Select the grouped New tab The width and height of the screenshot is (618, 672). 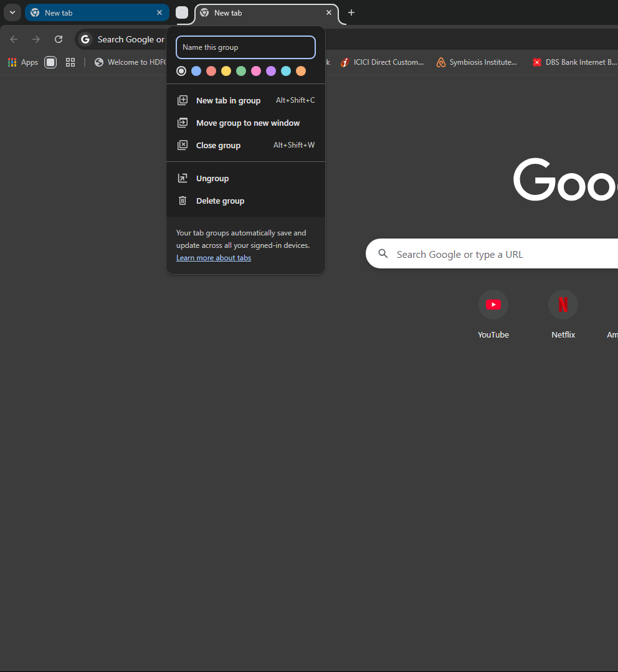[x=267, y=13]
